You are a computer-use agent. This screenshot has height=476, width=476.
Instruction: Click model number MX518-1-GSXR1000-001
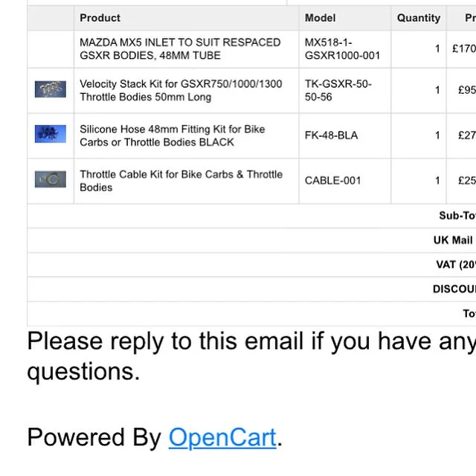click(x=342, y=49)
